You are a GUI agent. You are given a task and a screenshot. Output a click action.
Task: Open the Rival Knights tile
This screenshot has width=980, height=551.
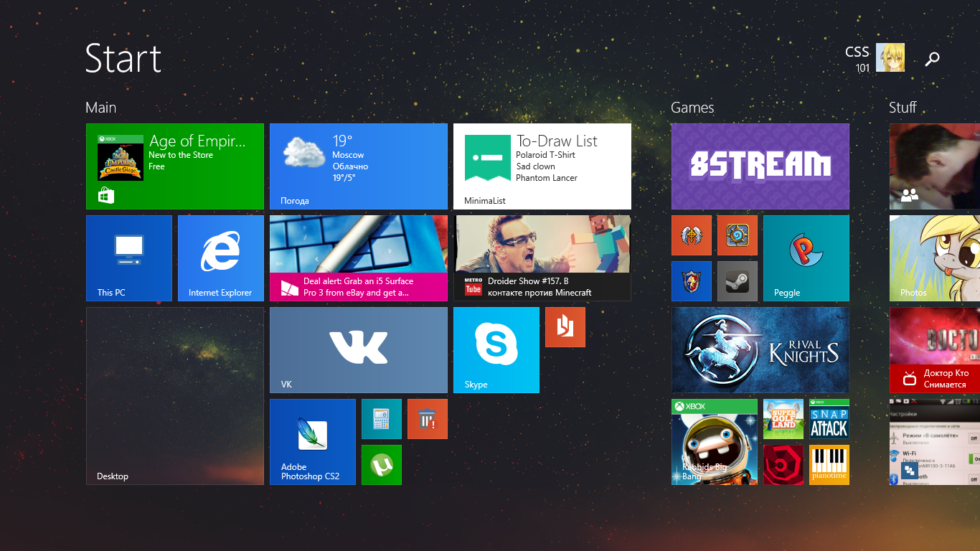click(760, 350)
